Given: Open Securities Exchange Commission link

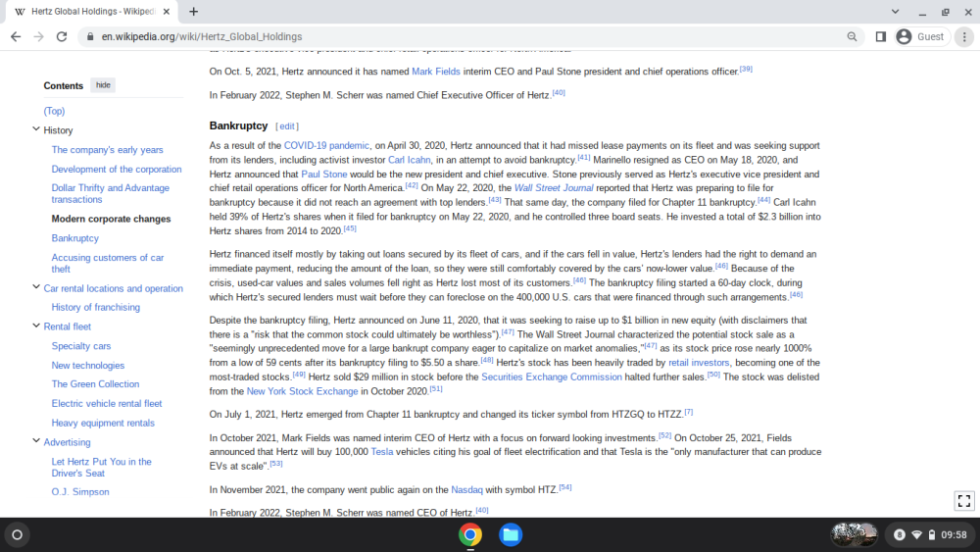Looking at the screenshot, I should point(551,376).
